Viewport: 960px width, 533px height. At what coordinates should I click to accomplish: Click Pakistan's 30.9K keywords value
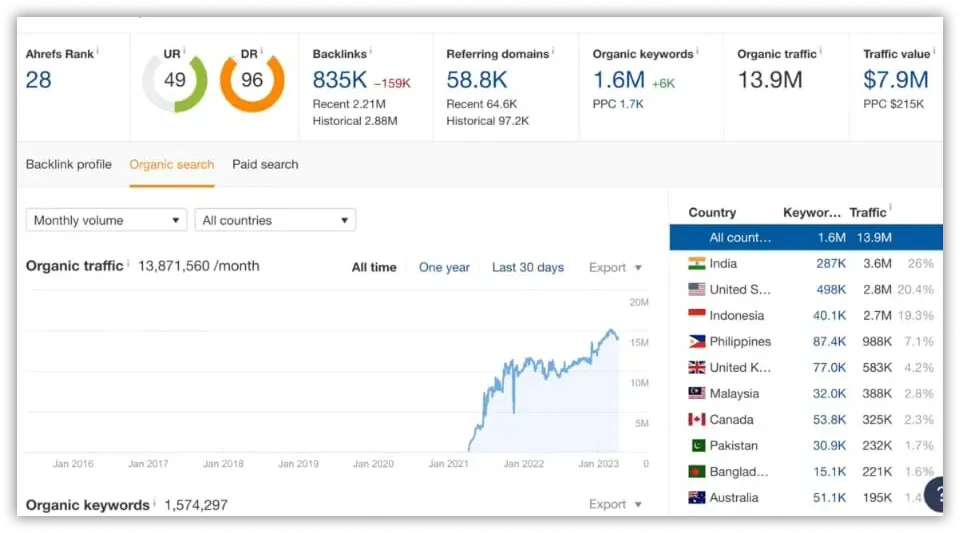click(829, 445)
